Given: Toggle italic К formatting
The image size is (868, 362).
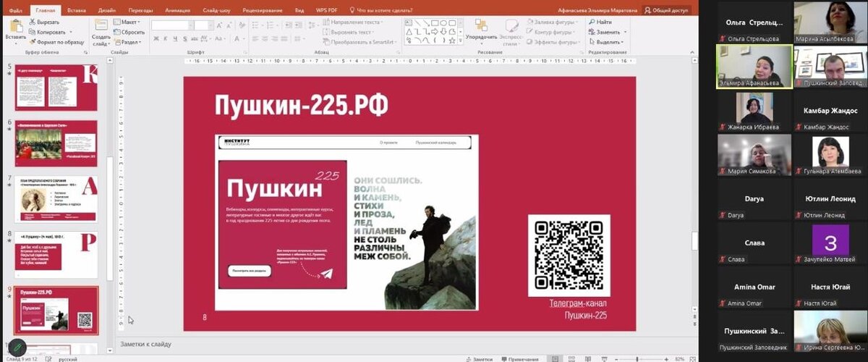Looking at the screenshot, I should 165,39.
